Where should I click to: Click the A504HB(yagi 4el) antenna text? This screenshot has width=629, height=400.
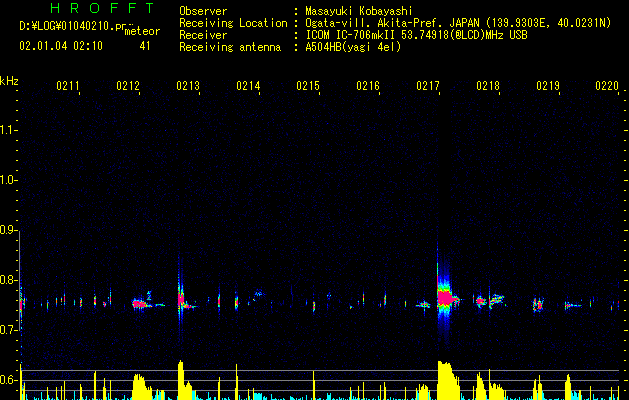(353, 47)
